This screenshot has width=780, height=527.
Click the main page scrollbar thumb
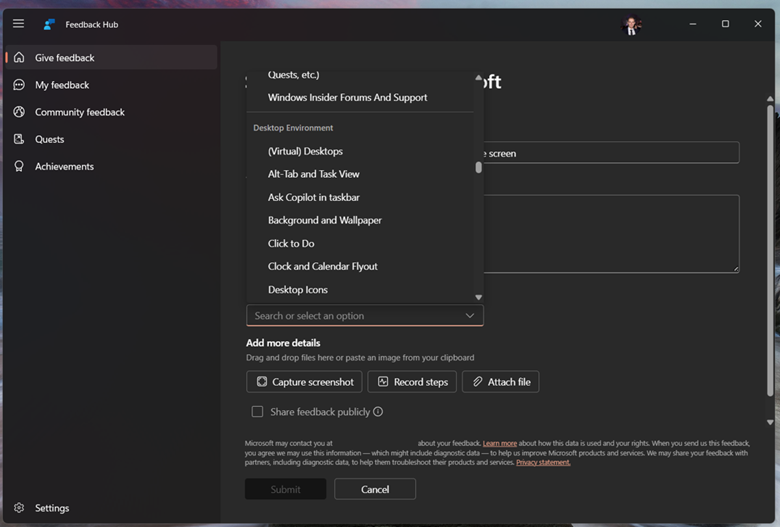(770, 251)
